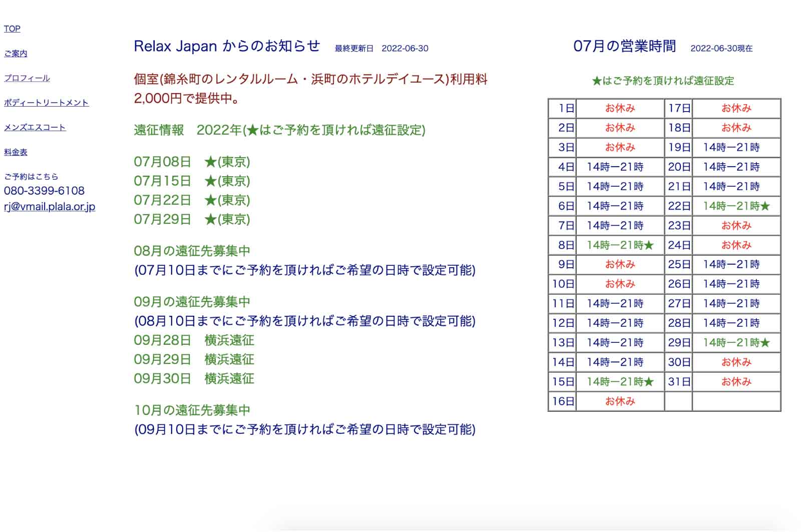Select the 09月28日 横浜遠征 entry

click(x=194, y=340)
